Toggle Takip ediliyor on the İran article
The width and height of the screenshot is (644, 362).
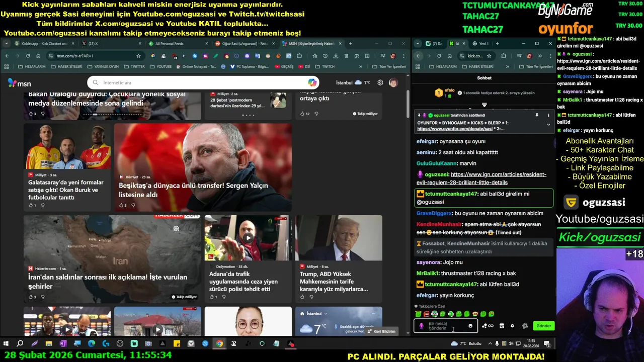click(x=184, y=297)
